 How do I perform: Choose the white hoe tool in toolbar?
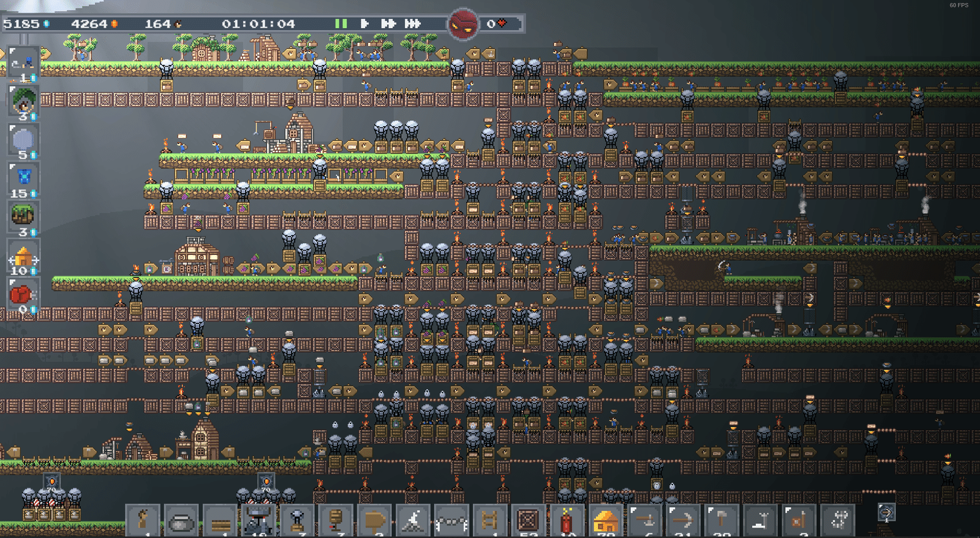tap(760, 521)
